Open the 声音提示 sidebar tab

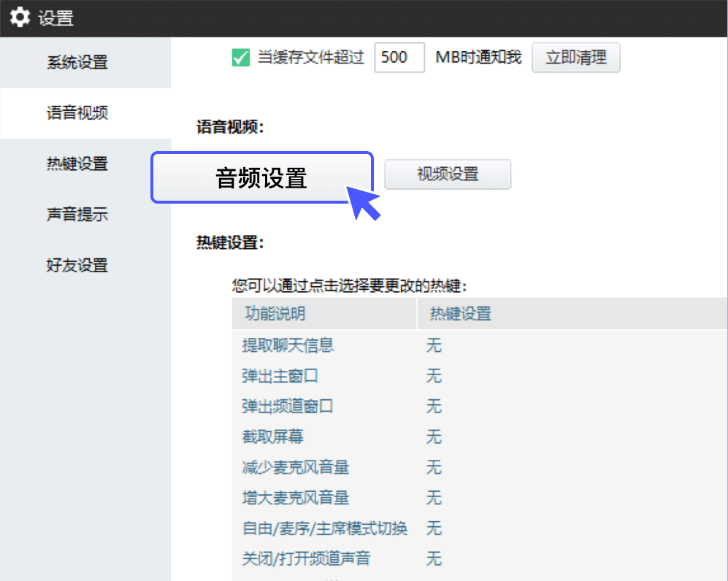(x=77, y=215)
